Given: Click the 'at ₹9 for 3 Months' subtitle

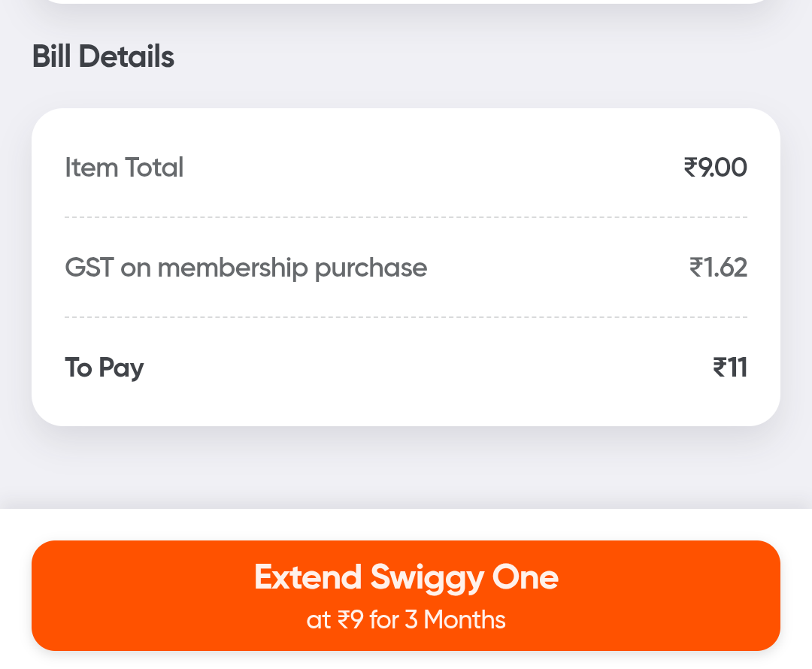Looking at the screenshot, I should [x=406, y=620].
